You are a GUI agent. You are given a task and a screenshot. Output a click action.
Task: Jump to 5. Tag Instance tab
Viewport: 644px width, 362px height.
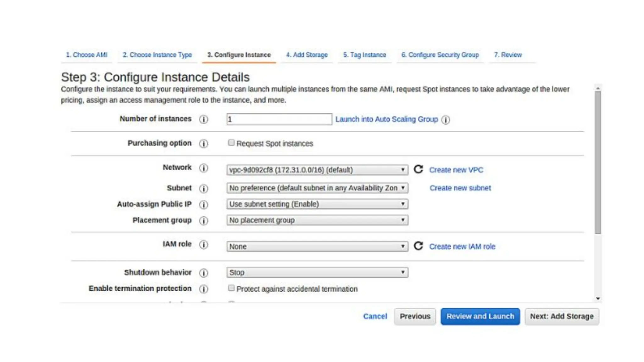(x=364, y=55)
